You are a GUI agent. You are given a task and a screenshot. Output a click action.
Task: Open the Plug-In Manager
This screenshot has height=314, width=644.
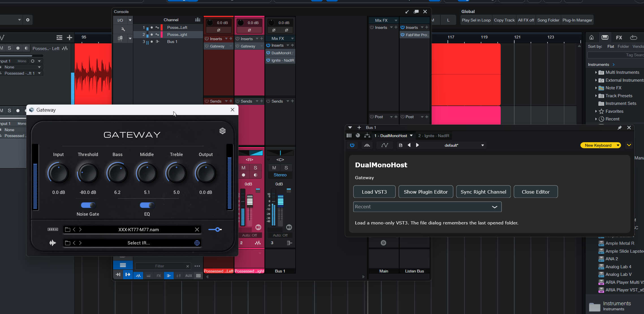[577, 20]
